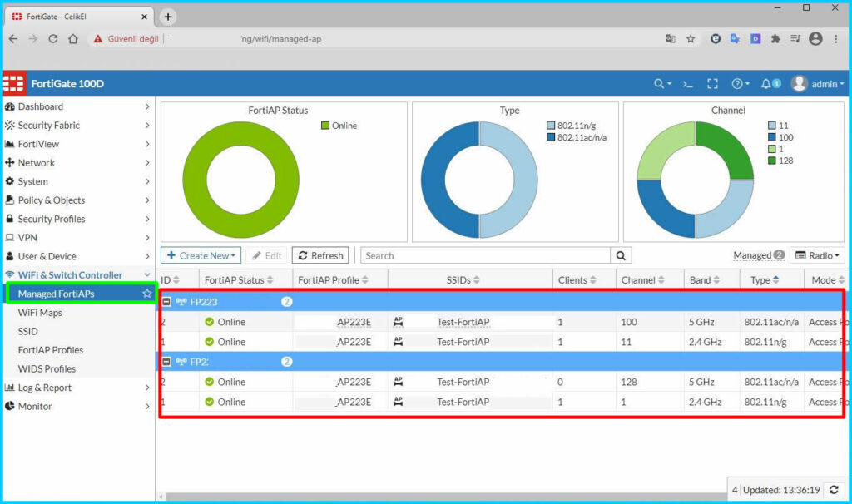Close the FortiGate browser tab
The height and width of the screenshot is (504, 852).
(x=144, y=17)
